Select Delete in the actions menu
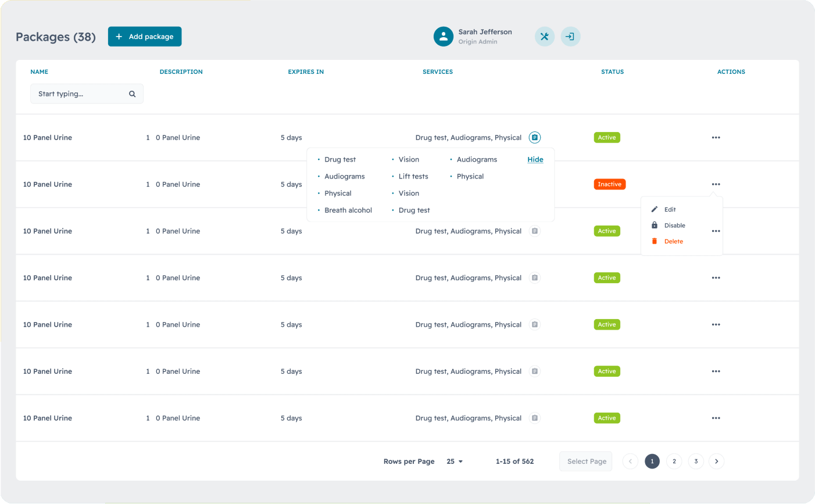 click(673, 241)
